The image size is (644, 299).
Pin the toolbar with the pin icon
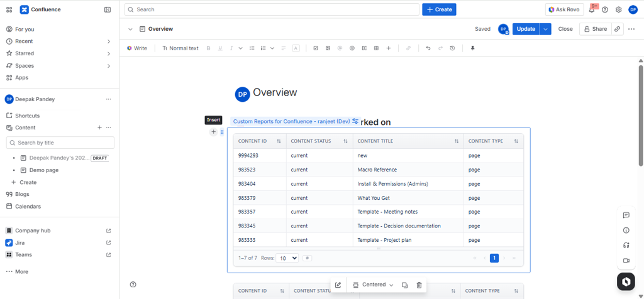473,48
